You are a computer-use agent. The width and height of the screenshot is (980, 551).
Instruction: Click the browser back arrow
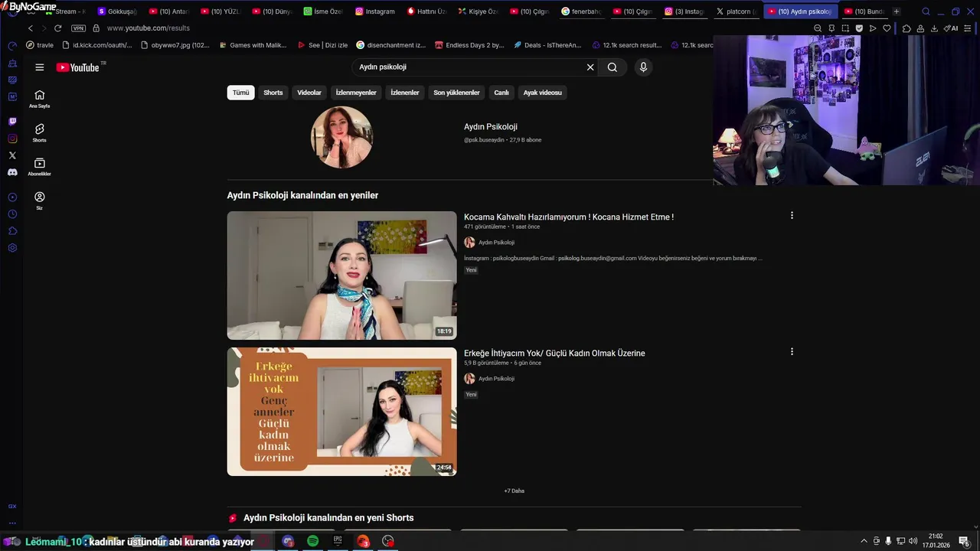pos(31,28)
